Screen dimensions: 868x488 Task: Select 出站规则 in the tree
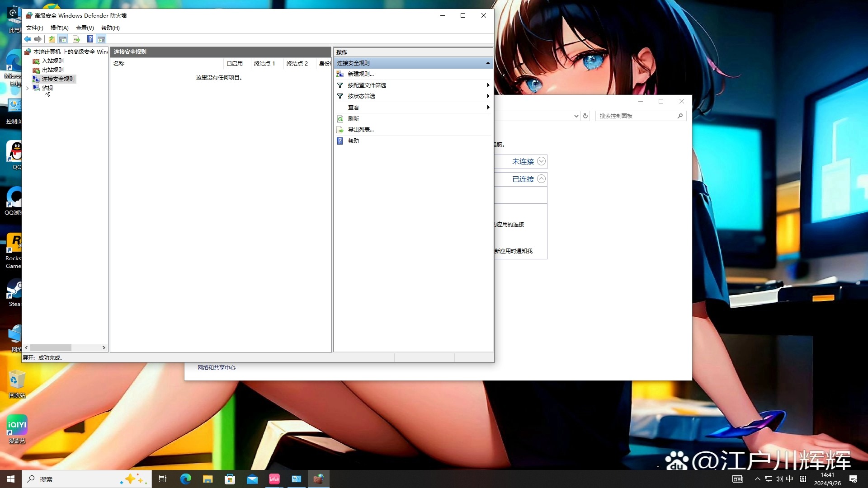click(52, 70)
